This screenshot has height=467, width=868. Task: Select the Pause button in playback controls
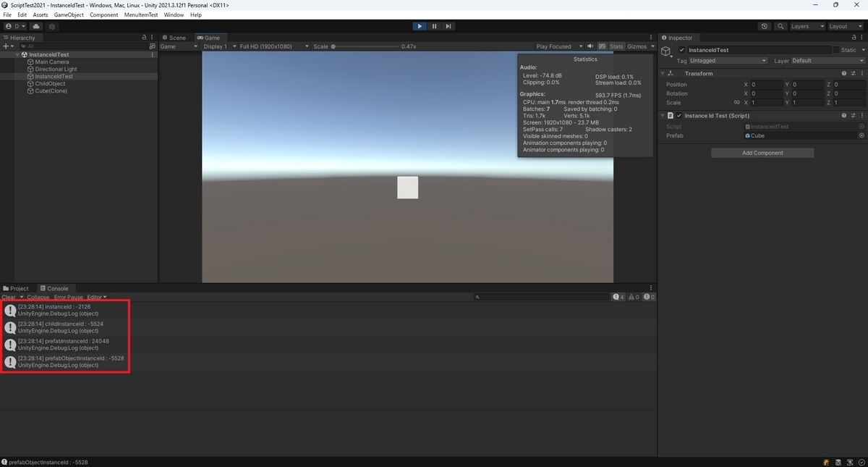point(434,26)
